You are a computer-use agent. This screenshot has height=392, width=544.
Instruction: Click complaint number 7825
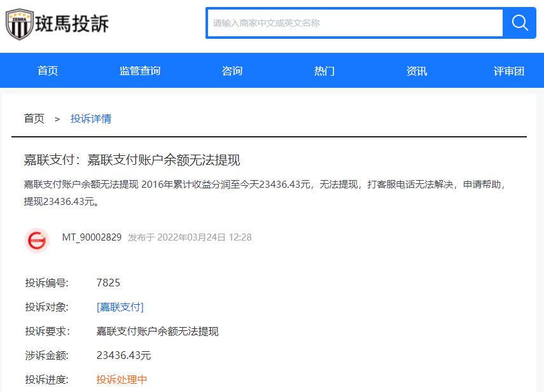click(108, 283)
